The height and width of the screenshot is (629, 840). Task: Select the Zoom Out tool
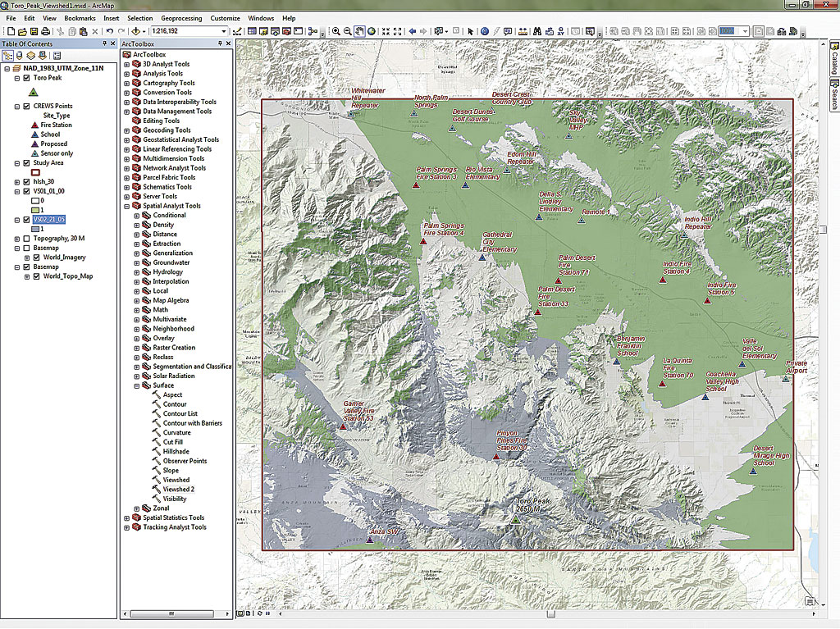click(x=348, y=31)
